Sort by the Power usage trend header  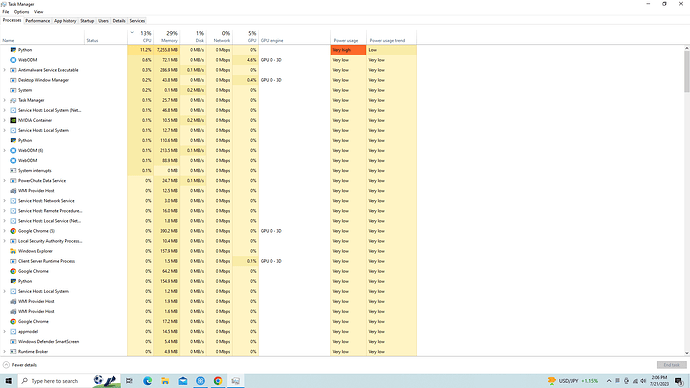pos(391,37)
